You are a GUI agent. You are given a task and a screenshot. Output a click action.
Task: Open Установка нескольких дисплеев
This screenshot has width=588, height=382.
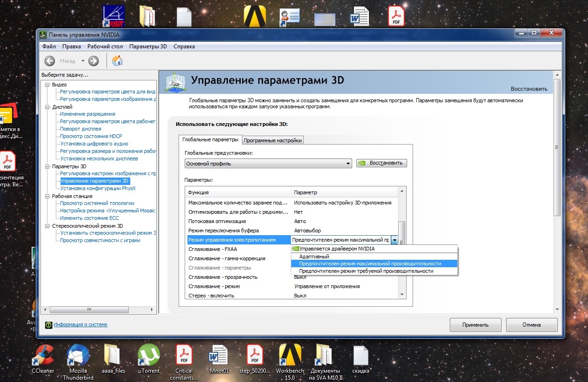click(x=99, y=158)
